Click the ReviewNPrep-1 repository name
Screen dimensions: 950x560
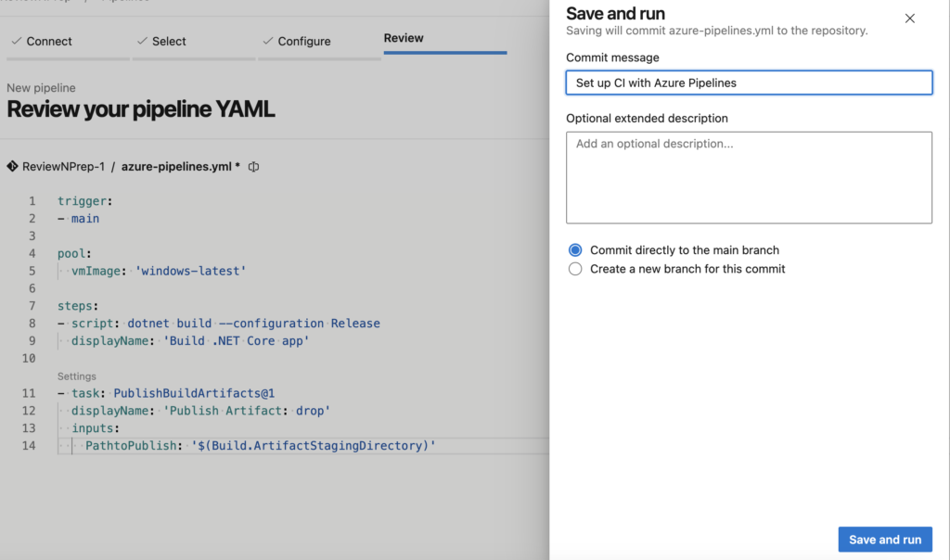64,167
